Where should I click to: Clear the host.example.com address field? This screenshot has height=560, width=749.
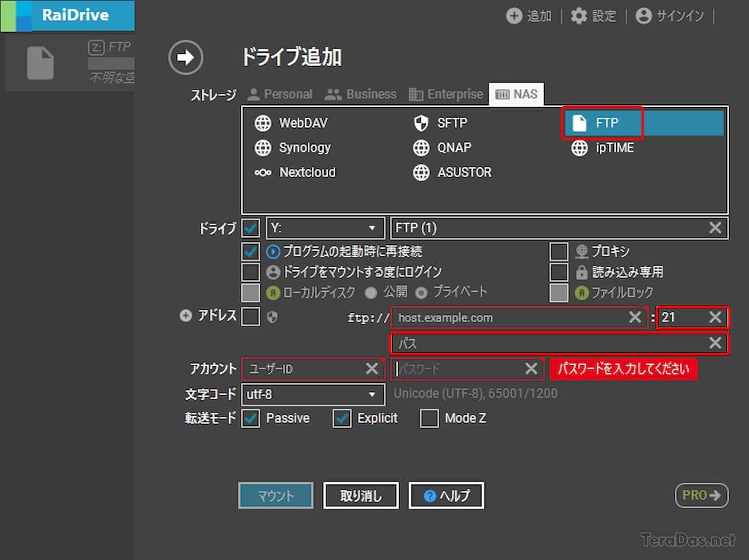click(635, 317)
